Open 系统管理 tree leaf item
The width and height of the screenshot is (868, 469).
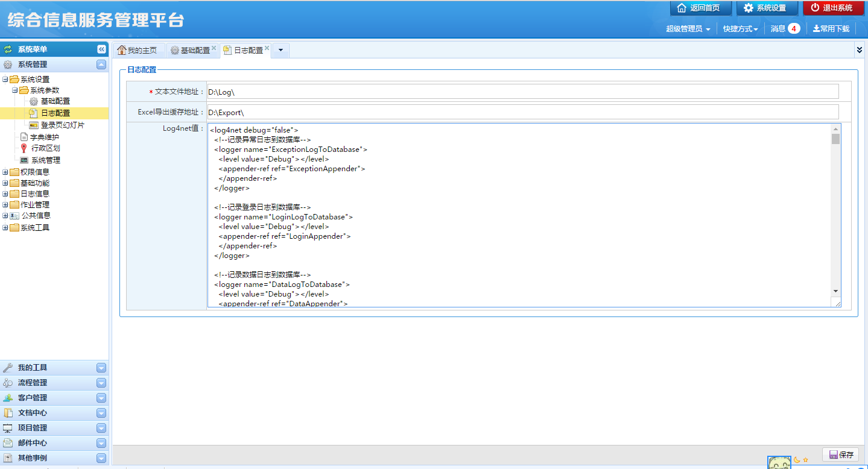click(46, 160)
